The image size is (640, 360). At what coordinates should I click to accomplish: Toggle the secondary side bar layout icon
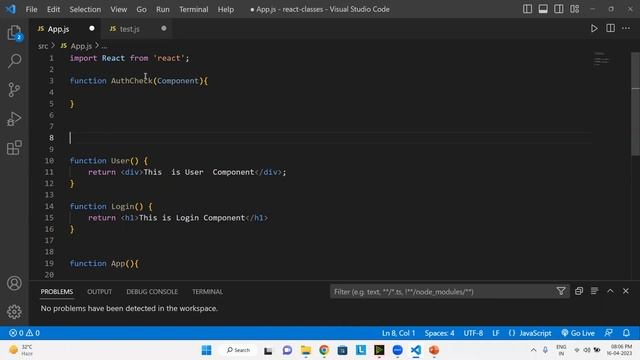[559, 9]
